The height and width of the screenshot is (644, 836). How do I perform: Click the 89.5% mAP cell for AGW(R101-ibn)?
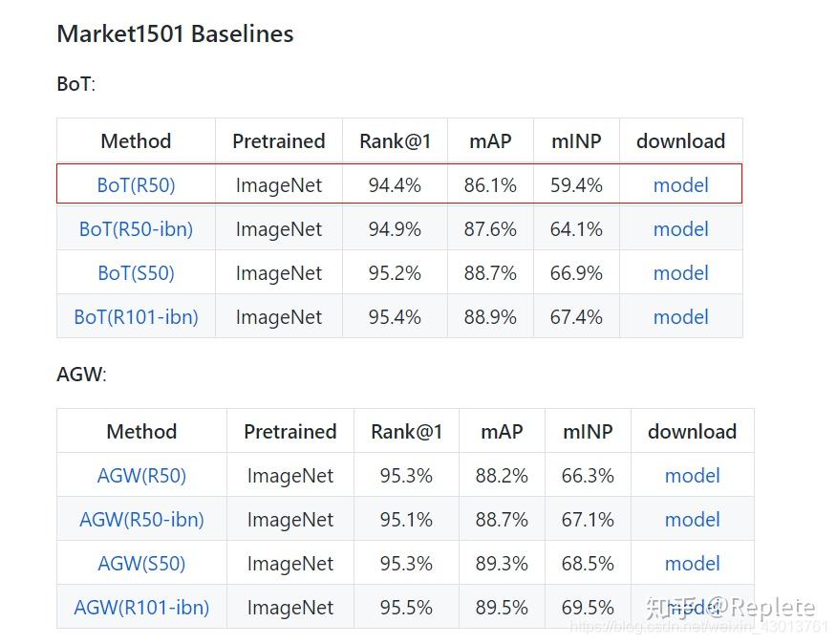click(502, 608)
